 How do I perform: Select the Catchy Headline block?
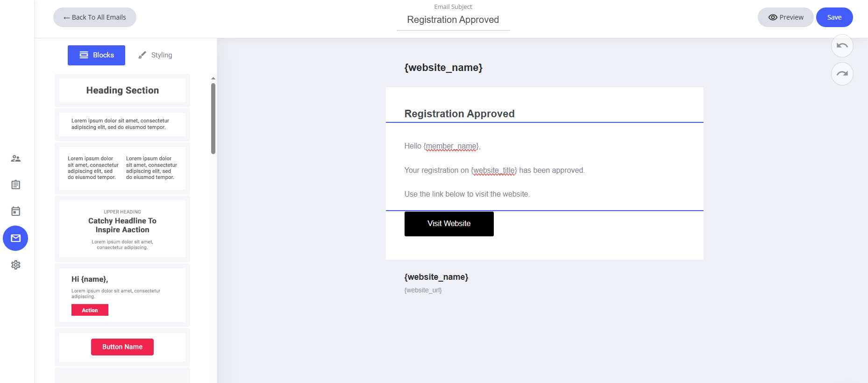click(122, 229)
